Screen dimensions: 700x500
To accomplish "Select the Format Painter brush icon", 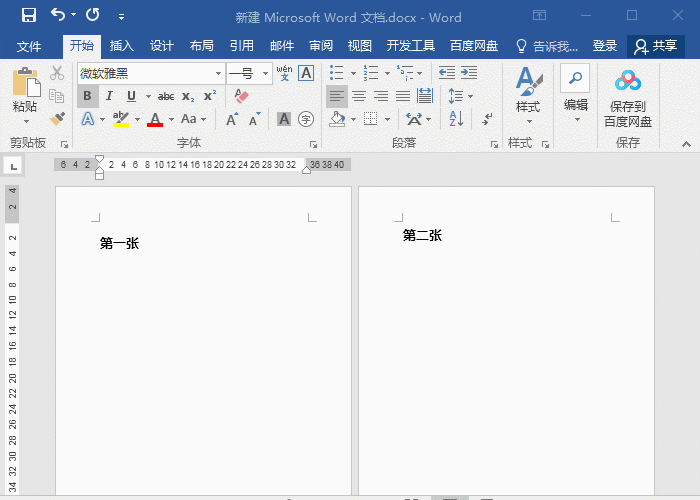I will coord(57,118).
